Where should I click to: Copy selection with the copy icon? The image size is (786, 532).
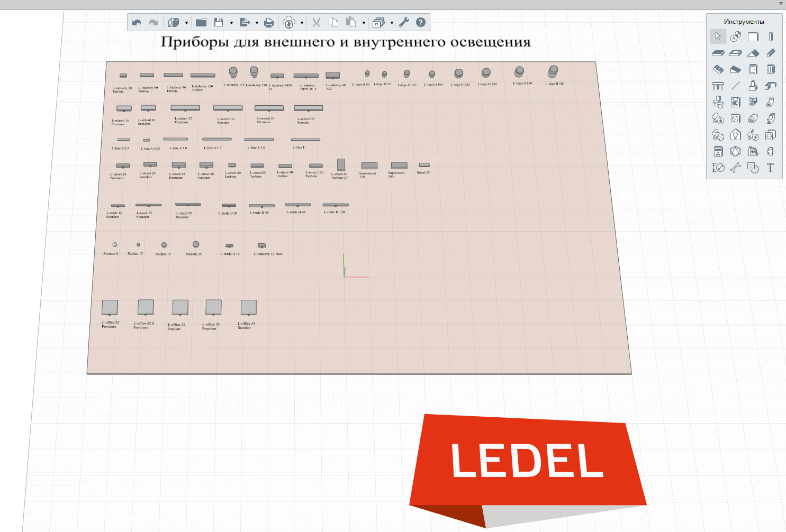tap(333, 22)
